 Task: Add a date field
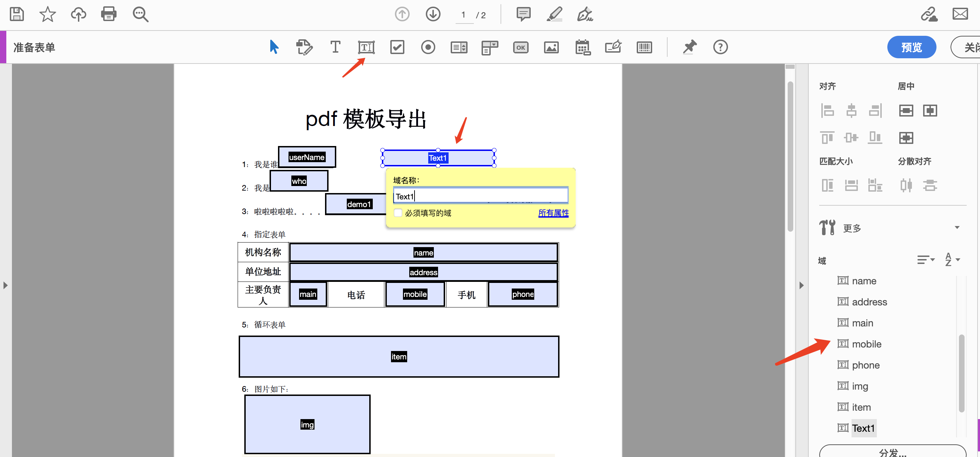pyautogui.click(x=582, y=47)
